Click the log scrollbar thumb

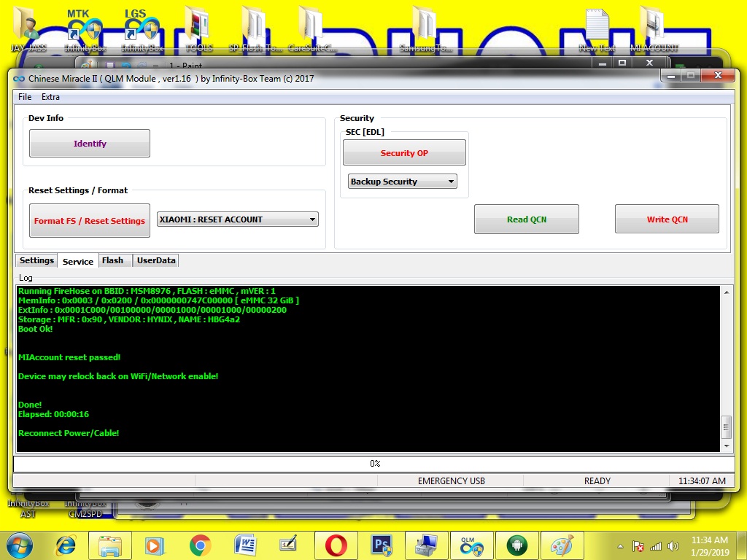click(x=727, y=427)
